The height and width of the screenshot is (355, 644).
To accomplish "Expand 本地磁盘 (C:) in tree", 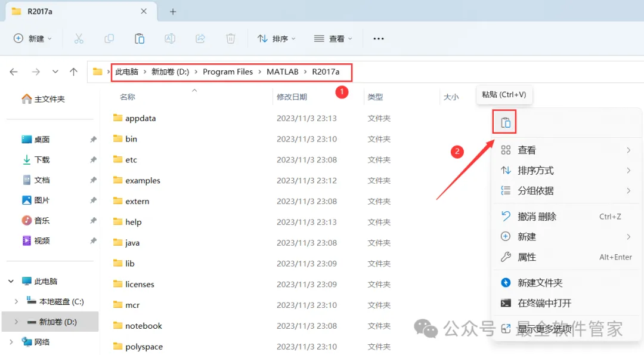I will pos(16,301).
